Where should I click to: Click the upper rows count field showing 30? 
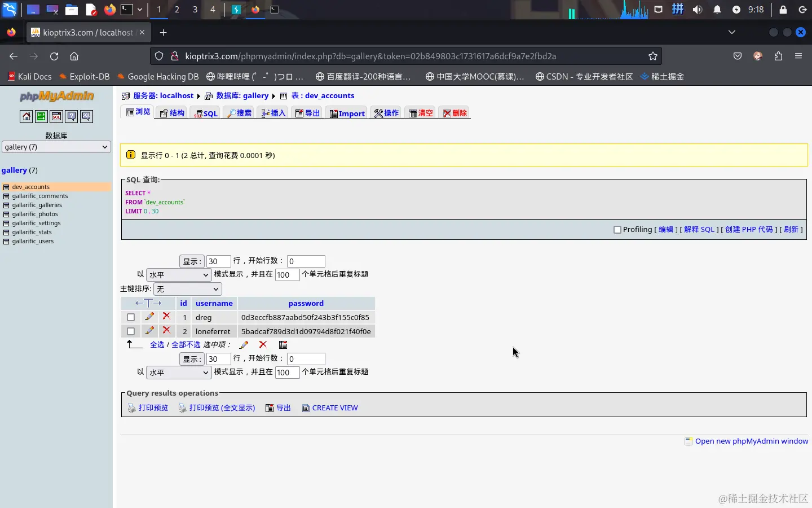pyautogui.click(x=219, y=261)
